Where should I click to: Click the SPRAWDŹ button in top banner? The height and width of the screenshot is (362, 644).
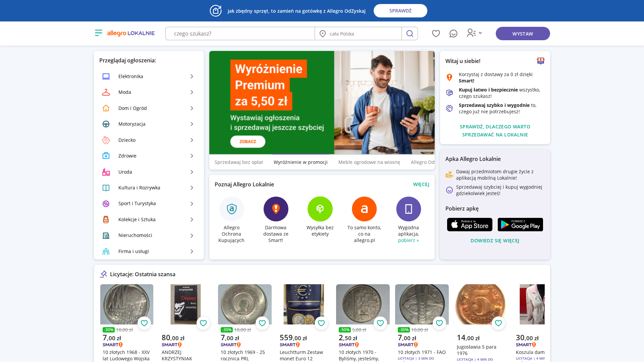pyautogui.click(x=400, y=11)
